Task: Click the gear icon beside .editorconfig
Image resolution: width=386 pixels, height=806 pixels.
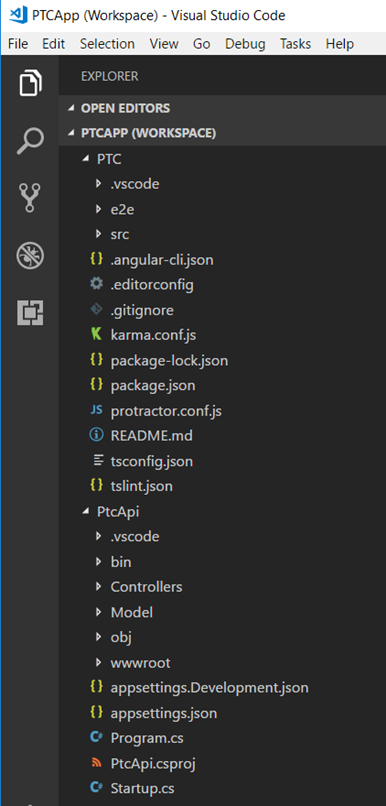Action: 96,284
